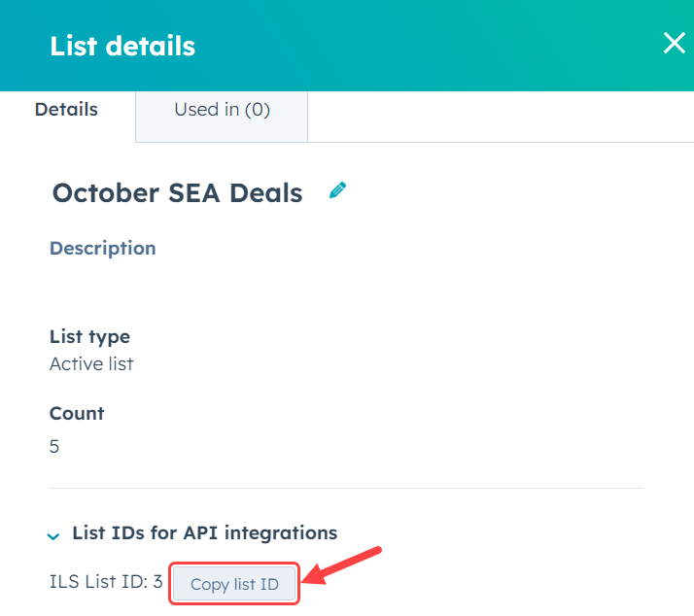Open the Used in (0) tab
The width and height of the screenshot is (694, 616).
[222, 110]
